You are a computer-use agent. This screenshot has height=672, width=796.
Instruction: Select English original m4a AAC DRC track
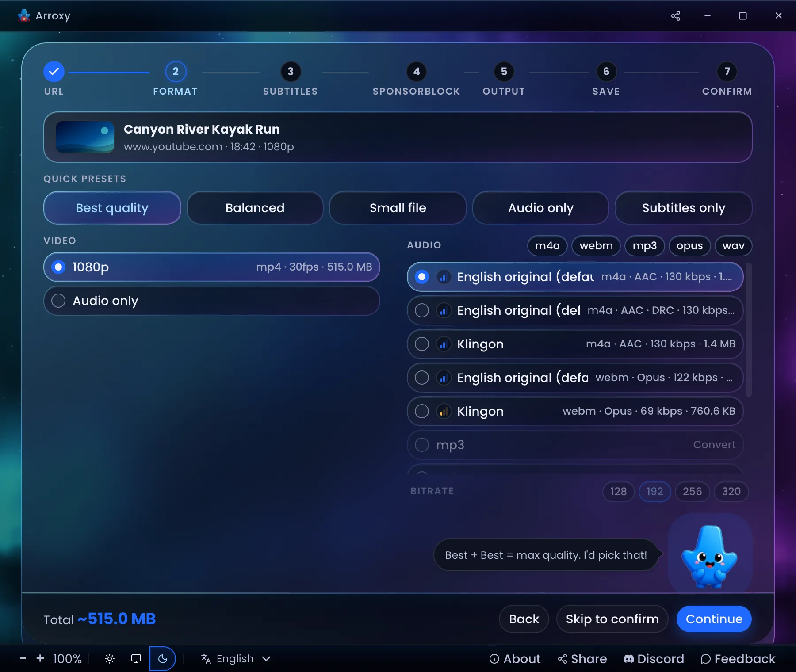(x=575, y=310)
